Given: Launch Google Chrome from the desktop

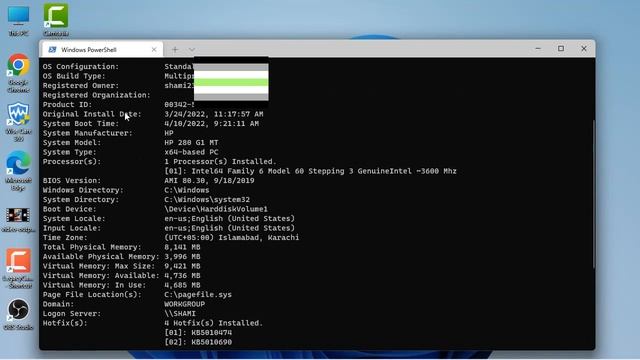Looking at the screenshot, I should pyautogui.click(x=18, y=72).
